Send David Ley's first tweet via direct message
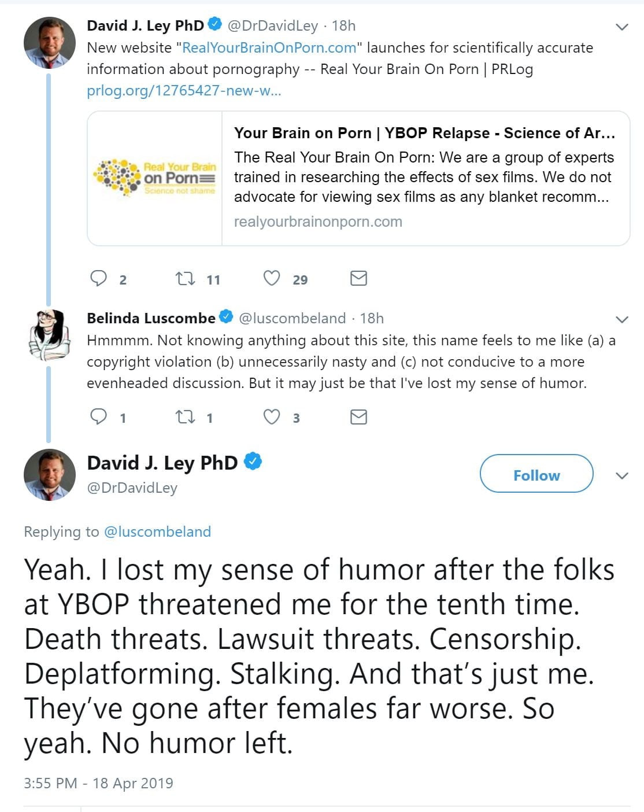The height and width of the screenshot is (812, 644). tap(358, 279)
